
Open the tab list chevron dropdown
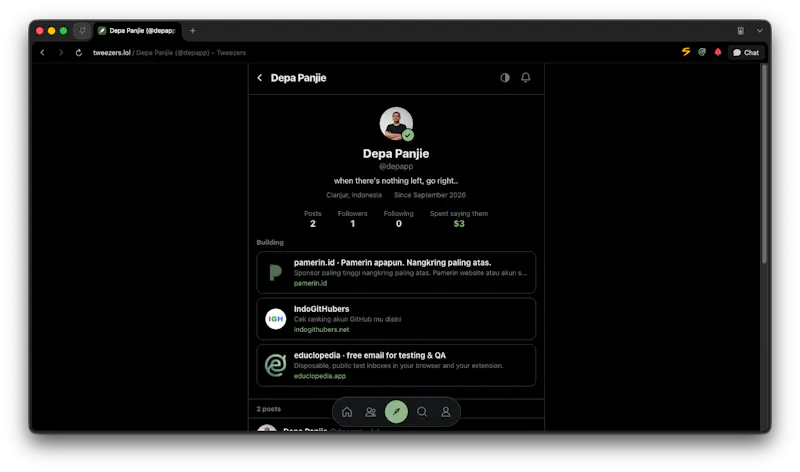[760, 31]
